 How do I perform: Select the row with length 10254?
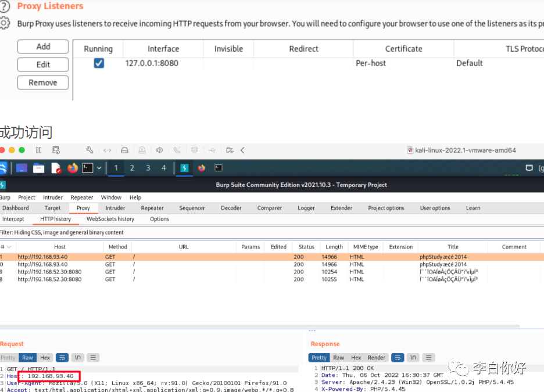click(272, 272)
